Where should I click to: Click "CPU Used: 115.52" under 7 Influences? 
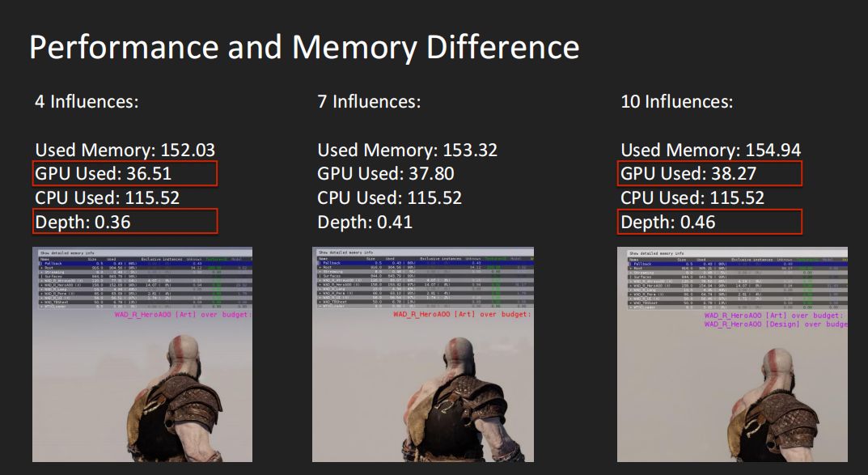389,198
